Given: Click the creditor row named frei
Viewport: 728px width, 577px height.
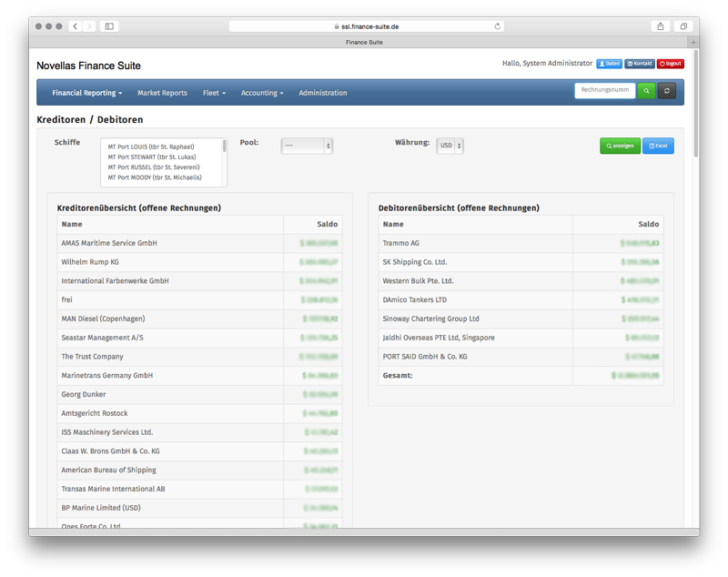Looking at the screenshot, I should (66, 299).
